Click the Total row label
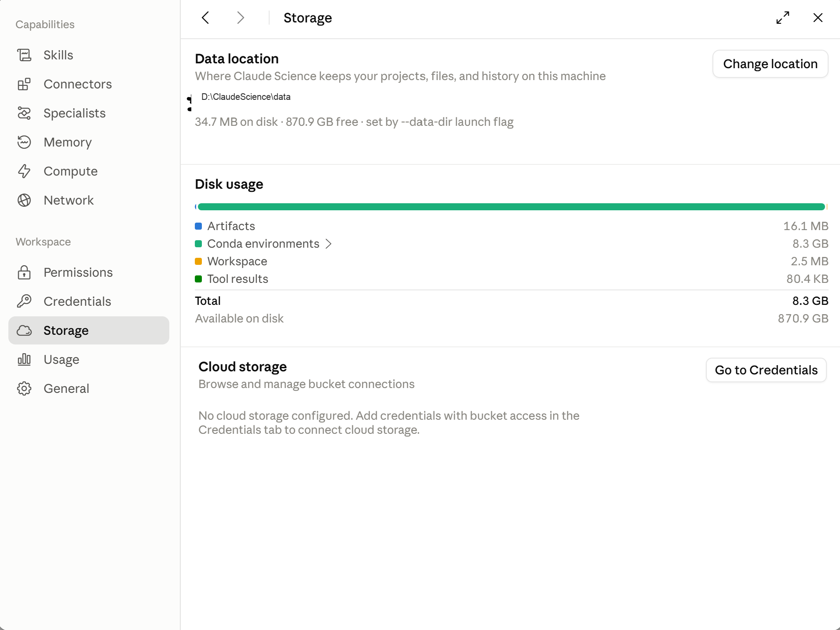Image resolution: width=840 pixels, height=630 pixels. (x=208, y=301)
